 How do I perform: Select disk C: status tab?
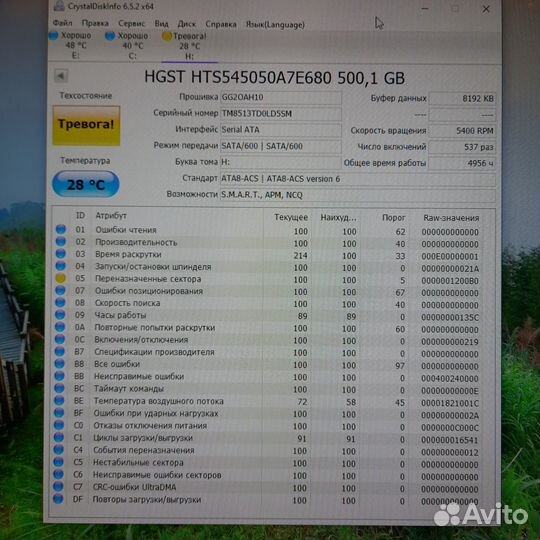pyautogui.click(x=127, y=45)
